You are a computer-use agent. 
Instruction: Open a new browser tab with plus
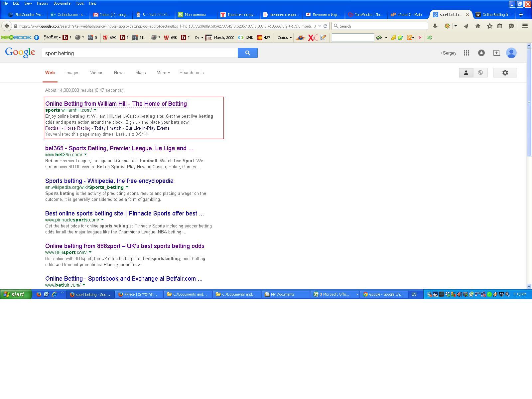[x=521, y=15]
